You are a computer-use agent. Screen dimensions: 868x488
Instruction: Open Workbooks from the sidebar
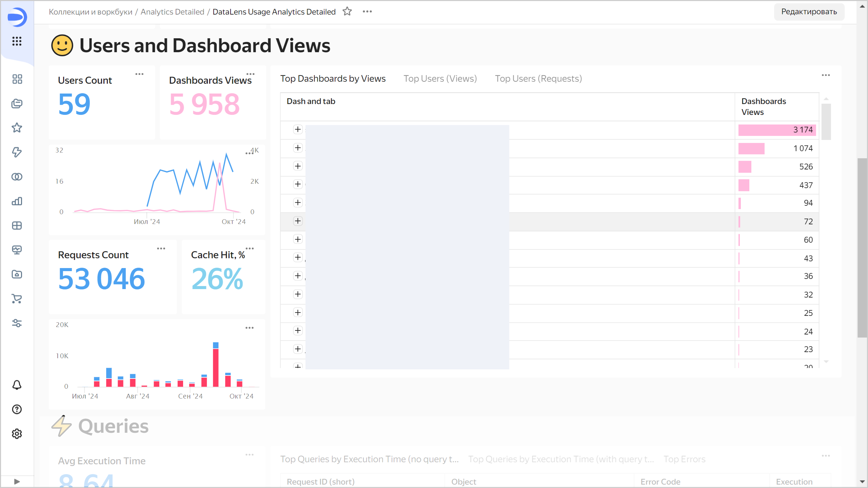click(17, 104)
